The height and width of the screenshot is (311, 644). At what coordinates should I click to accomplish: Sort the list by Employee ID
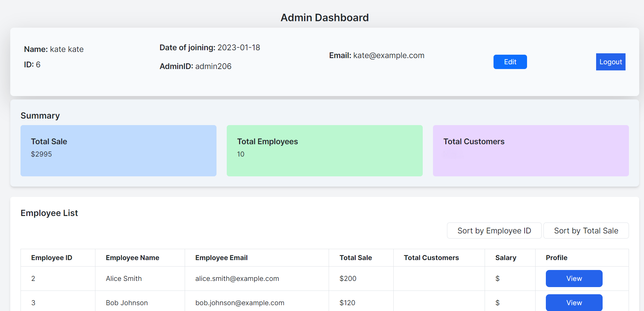coord(494,231)
